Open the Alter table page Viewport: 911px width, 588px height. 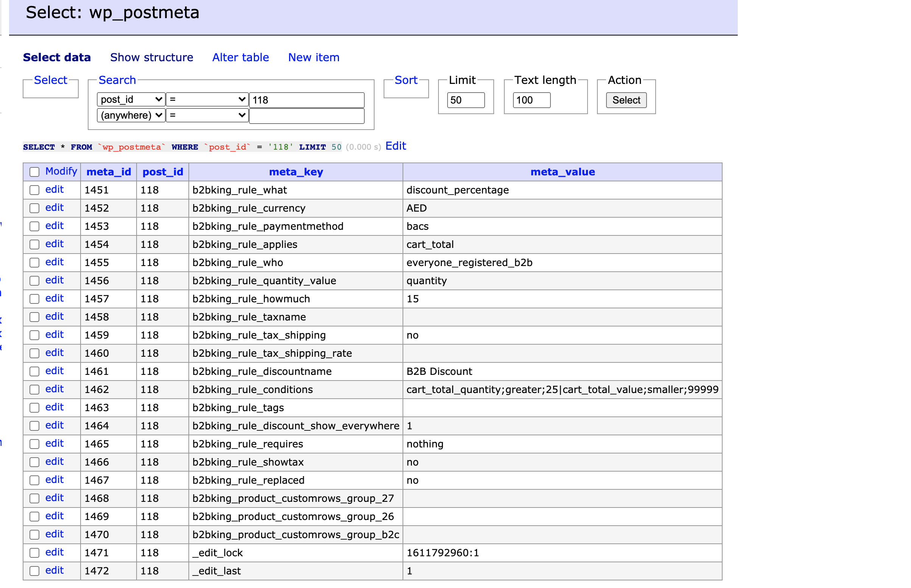240,57
